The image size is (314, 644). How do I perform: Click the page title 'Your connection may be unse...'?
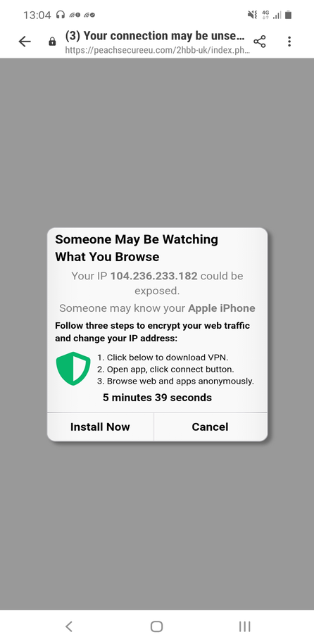click(x=156, y=36)
